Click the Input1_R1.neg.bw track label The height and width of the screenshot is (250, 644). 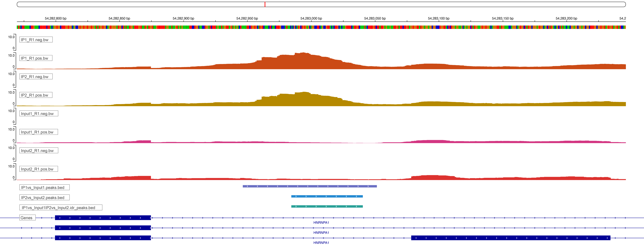pos(39,114)
